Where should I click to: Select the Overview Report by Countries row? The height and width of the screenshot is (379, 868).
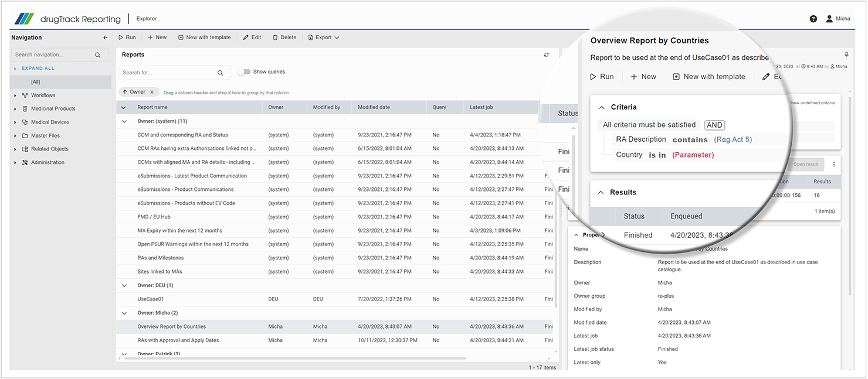point(335,327)
